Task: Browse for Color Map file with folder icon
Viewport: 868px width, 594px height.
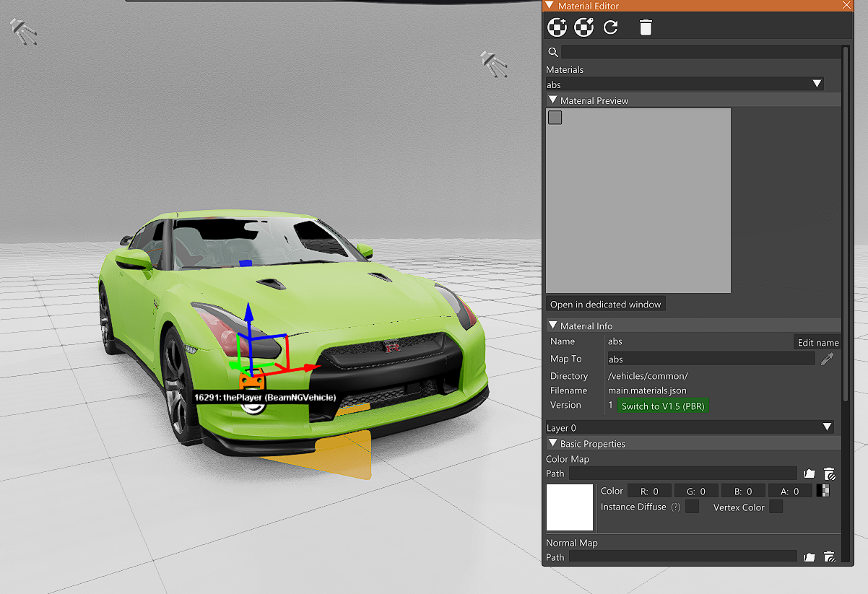Action: point(809,473)
